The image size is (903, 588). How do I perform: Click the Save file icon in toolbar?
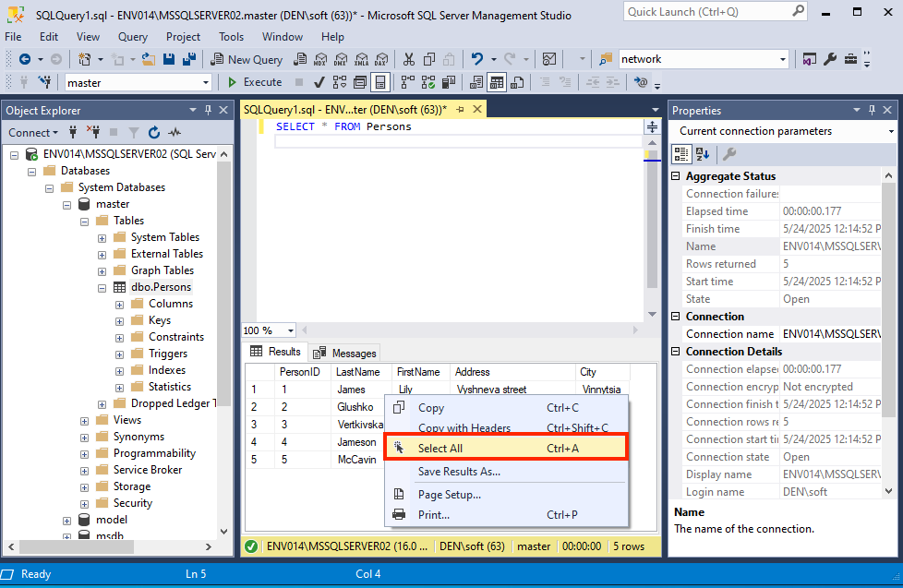169,59
